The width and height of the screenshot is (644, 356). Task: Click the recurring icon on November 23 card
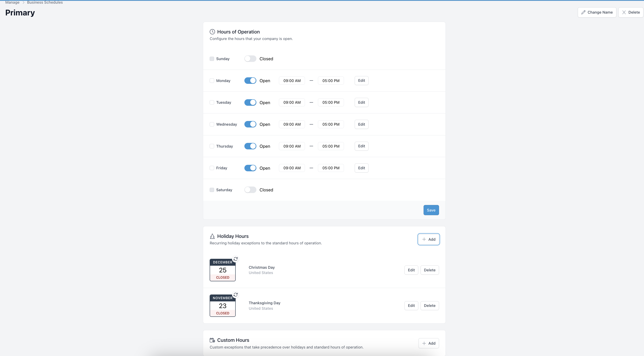pos(235,295)
